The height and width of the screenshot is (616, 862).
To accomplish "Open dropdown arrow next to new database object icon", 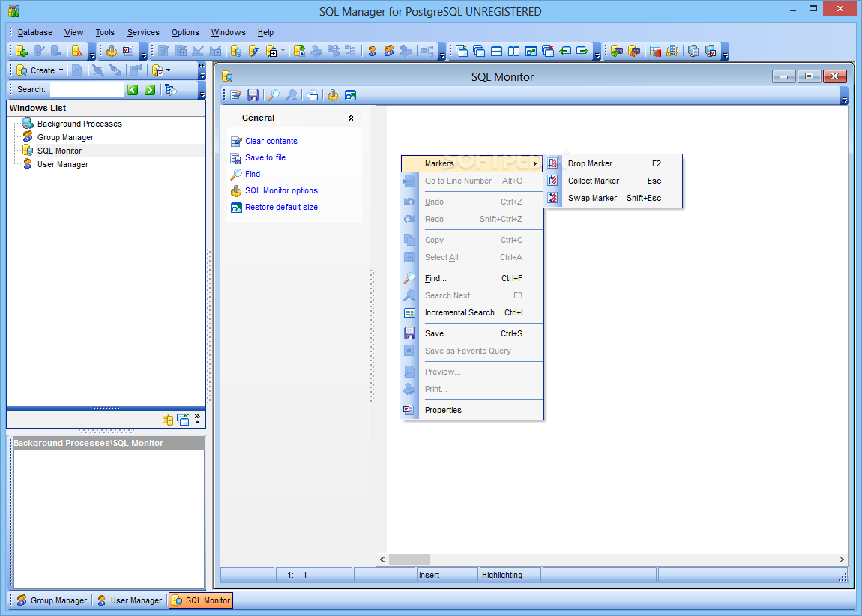I will click(283, 51).
